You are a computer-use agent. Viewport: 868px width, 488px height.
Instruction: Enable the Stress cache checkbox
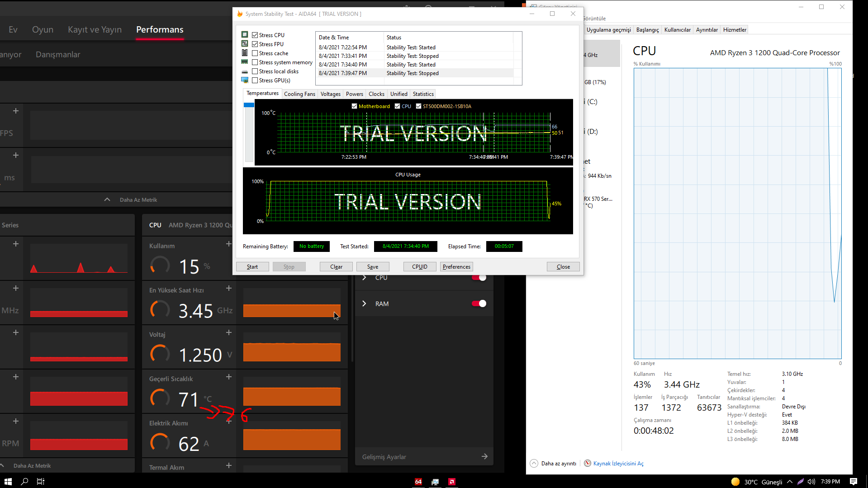click(x=255, y=53)
